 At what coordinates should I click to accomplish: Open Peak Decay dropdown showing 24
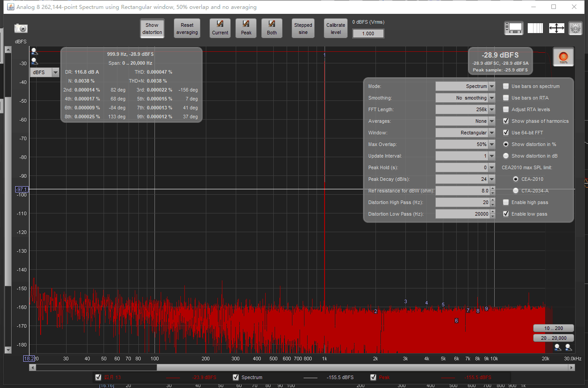tap(465, 179)
